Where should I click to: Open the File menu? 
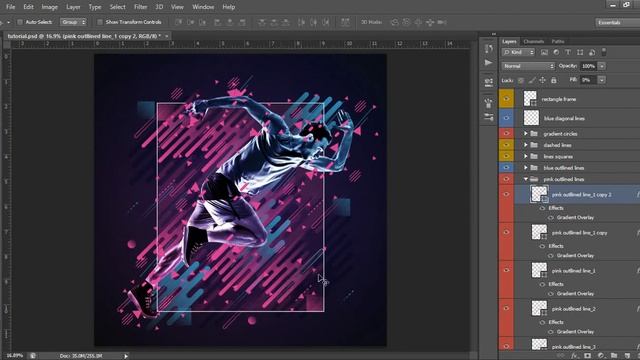coord(10,7)
